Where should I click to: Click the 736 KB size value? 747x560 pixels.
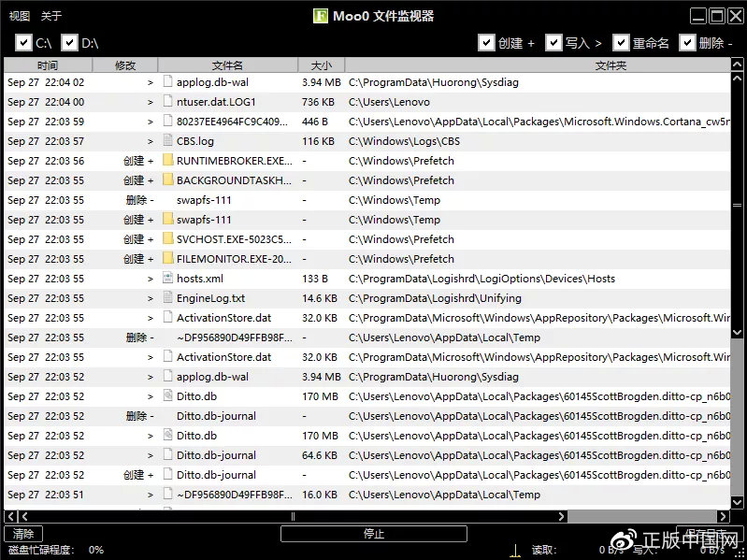pyautogui.click(x=318, y=102)
